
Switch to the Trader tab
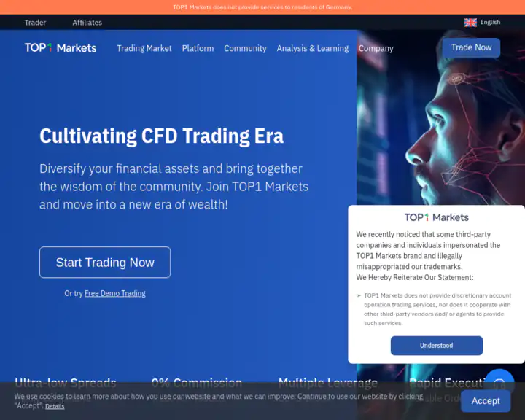pyautogui.click(x=35, y=23)
